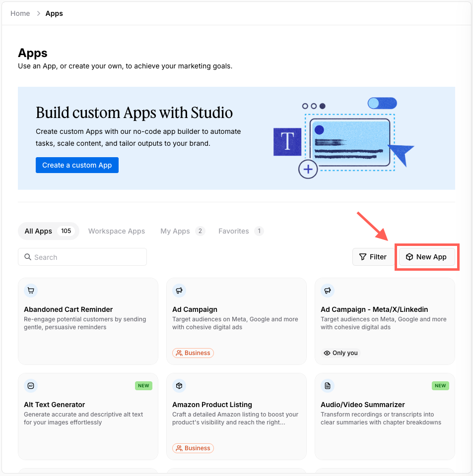The image size is (473, 476).
Task: Click Create a custom App button
Action: (77, 165)
